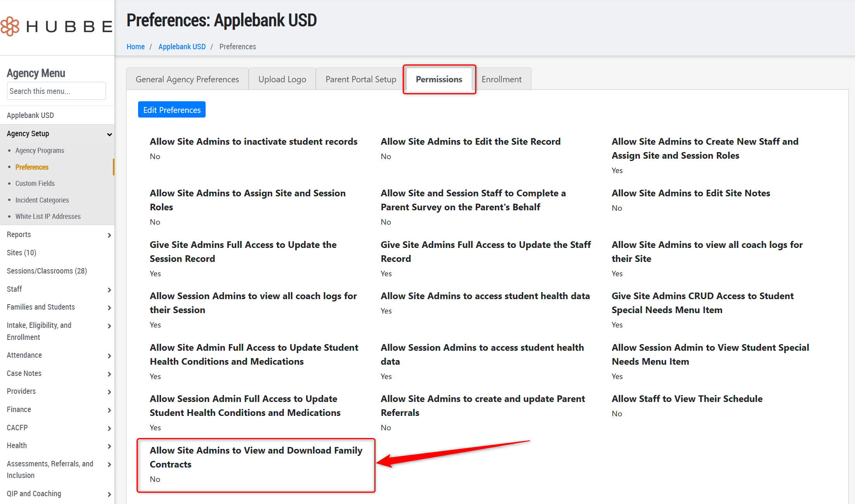Click the Hubbe flower logo icon
855x504 pixels.
click(10, 26)
